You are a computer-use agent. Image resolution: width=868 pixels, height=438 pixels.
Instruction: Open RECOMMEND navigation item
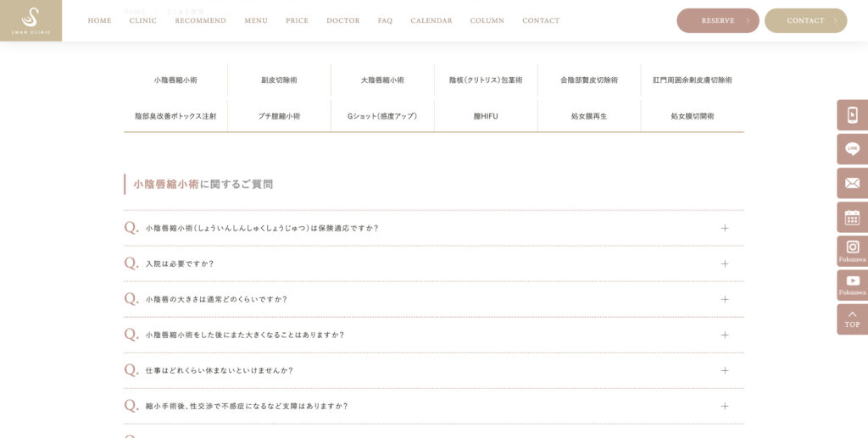pyautogui.click(x=200, y=20)
